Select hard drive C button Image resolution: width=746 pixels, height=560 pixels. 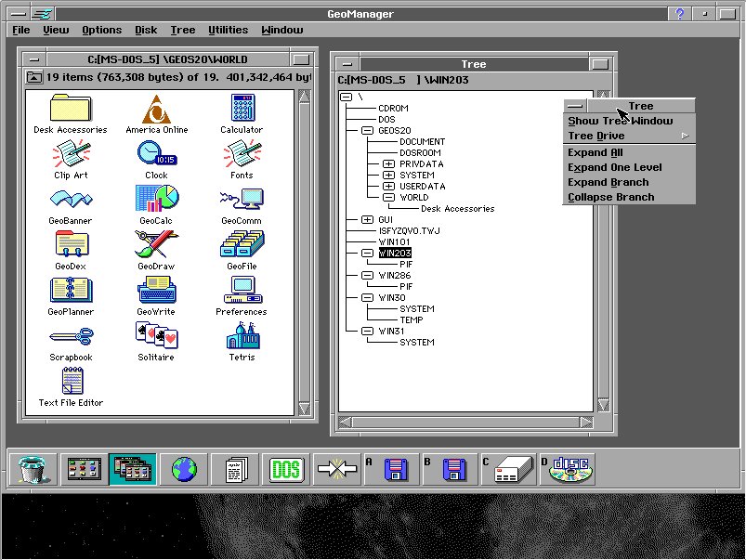pyautogui.click(x=508, y=469)
